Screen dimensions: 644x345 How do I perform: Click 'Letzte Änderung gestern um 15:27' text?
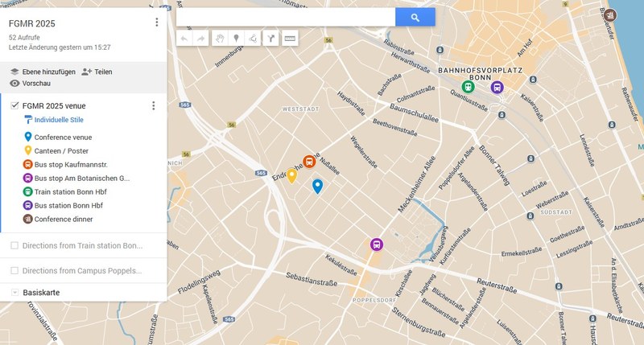coord(60,47)
